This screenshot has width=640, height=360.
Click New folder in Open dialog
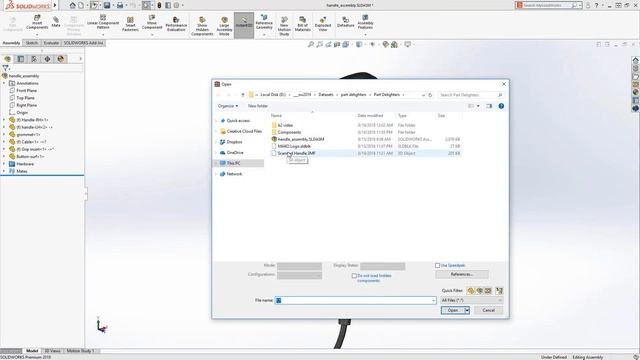(258, 106)
